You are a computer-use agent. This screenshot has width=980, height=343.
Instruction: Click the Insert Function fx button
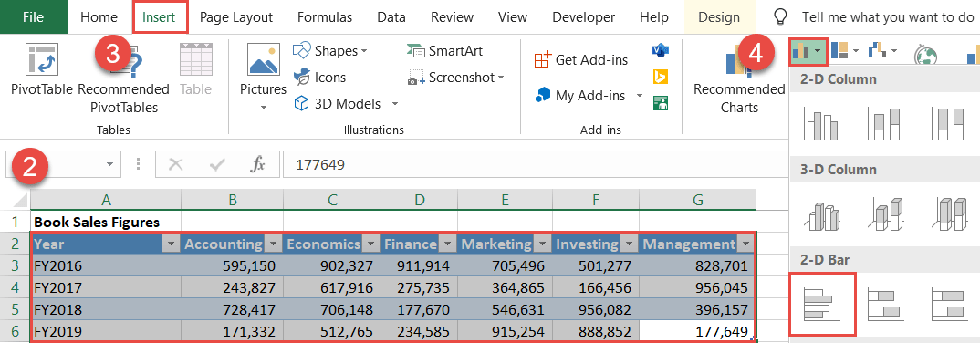257,164
